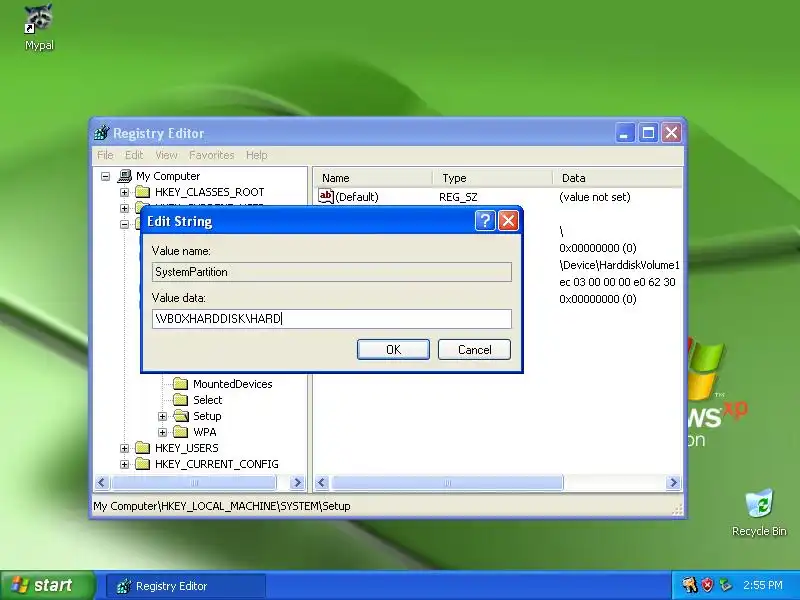
Task: Click the open Setup folder icon
Action: pos(180,416)
